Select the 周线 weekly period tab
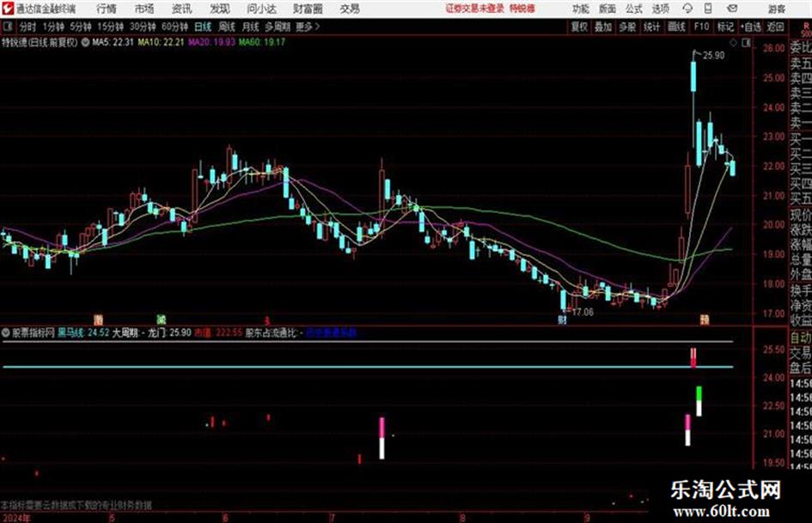The image size is (812, 523). pos(227,27)
